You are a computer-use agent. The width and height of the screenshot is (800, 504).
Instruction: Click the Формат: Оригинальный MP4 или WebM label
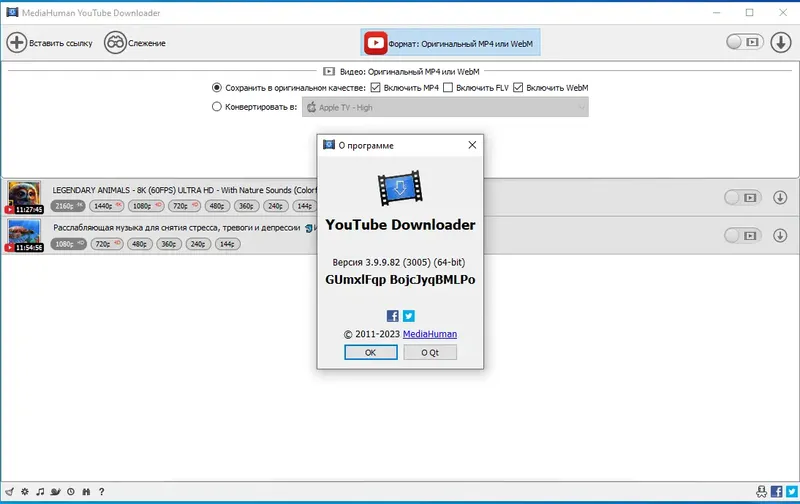click(461, 44)
